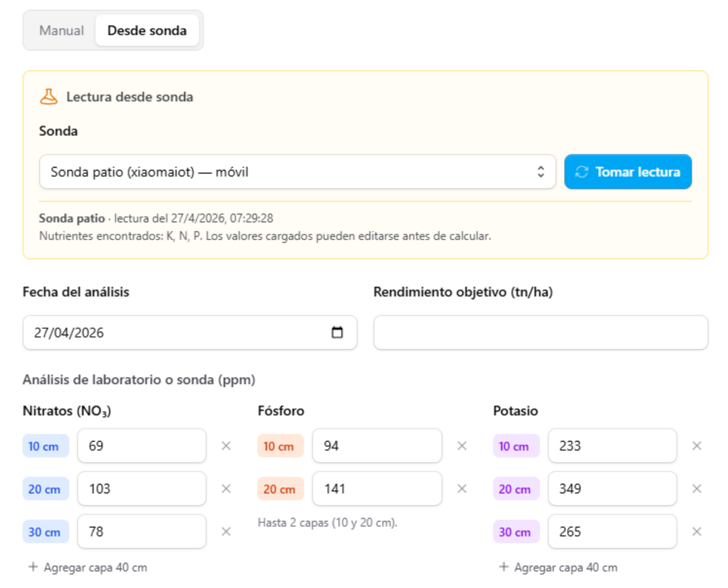Screen dimensions: 728x588
Task: Click the Fósforo 10 cm field with 94
Action: tap(377, 446)
